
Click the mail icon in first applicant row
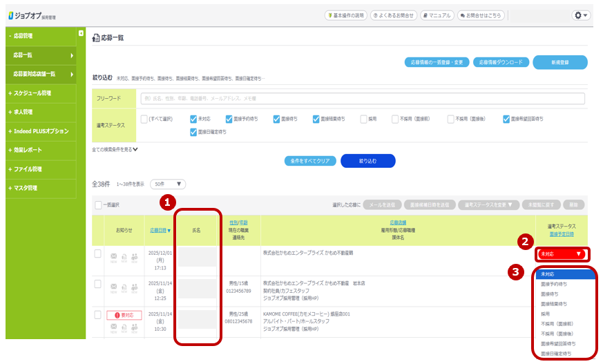click(114, 256)
